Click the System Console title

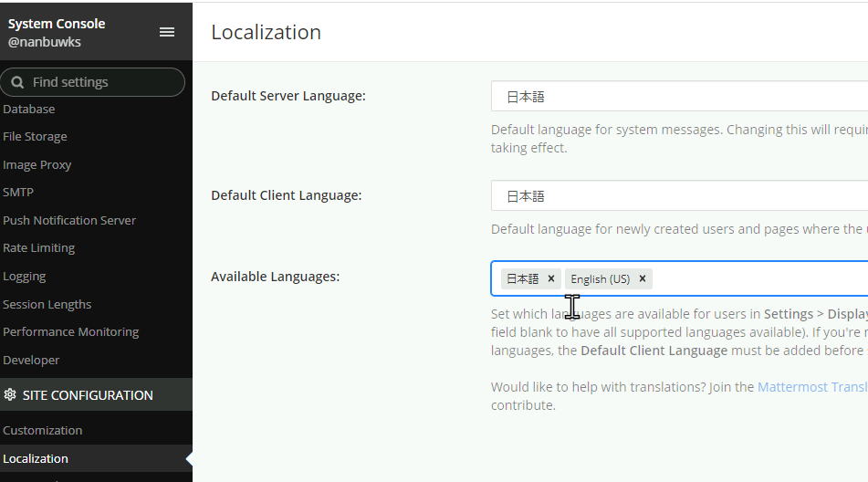(x=57, y=24)
